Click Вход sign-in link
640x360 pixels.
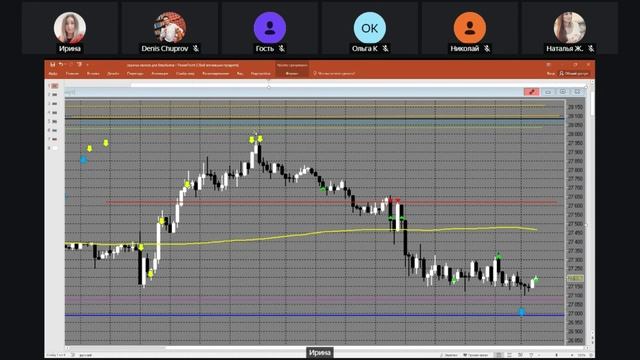tap(551, 73)
